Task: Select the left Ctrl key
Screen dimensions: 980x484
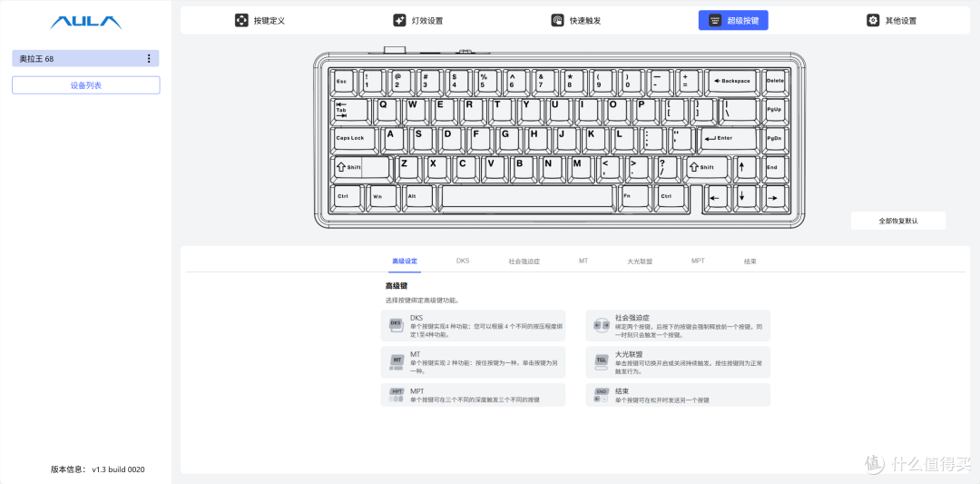Action: (347, 196)
